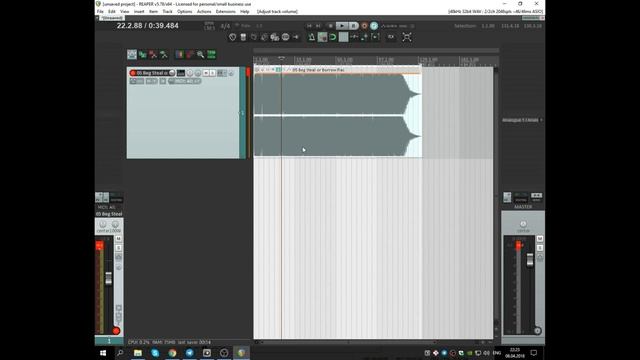Go to project start in transport
Screen dimensions: 640x360
click(x=309, y=26)
